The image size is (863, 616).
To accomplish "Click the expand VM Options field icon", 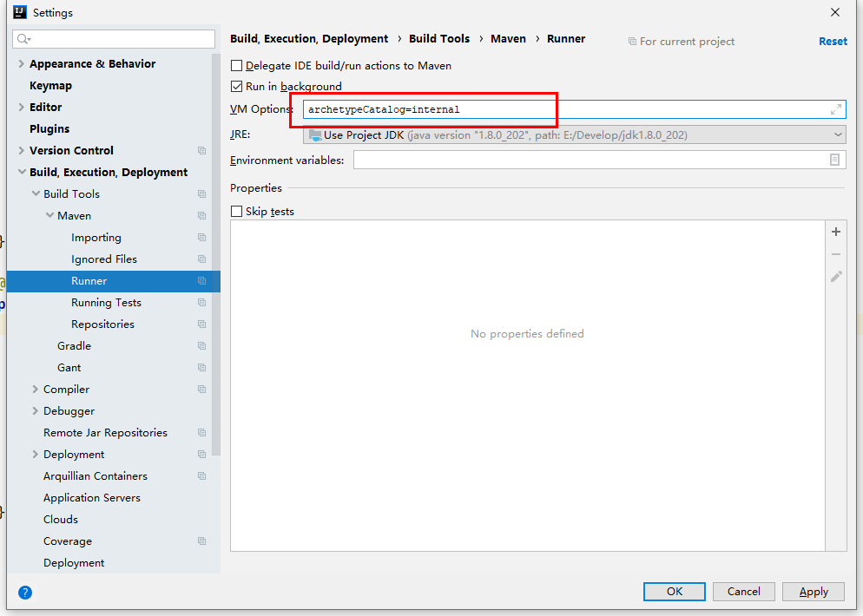I will [x=835, y=109].
